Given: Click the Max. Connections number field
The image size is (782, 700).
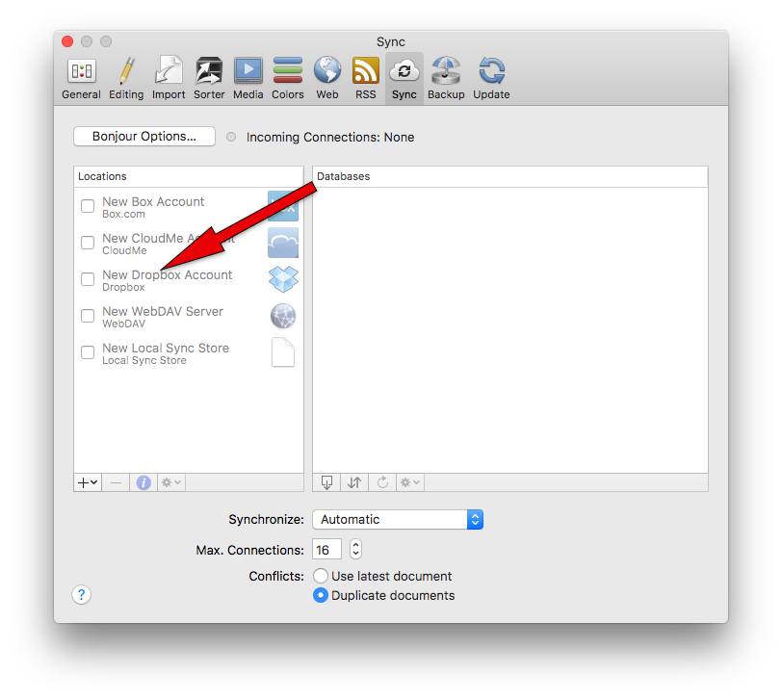Looking at the screenshot, I should (x=326, y=550).
